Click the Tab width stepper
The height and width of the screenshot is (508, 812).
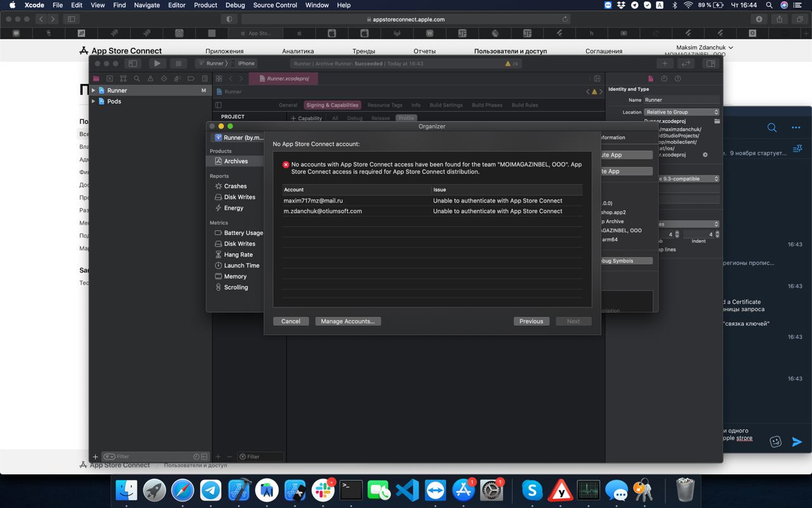click(x=677, y=234)
